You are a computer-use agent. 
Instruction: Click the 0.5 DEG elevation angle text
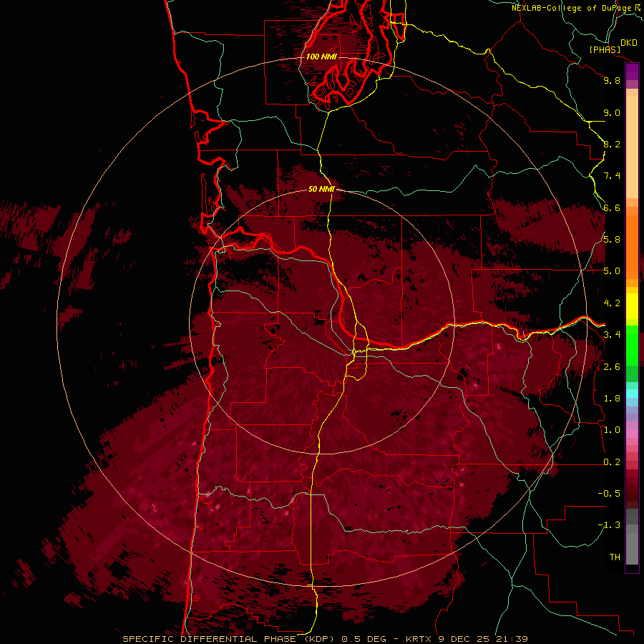pyautogui.click(x=364, y=639)
